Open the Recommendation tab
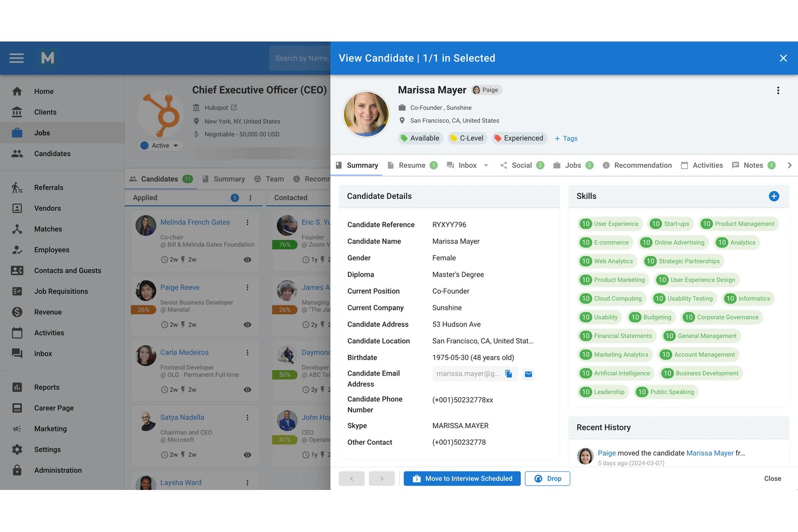 tap(637, 165)
